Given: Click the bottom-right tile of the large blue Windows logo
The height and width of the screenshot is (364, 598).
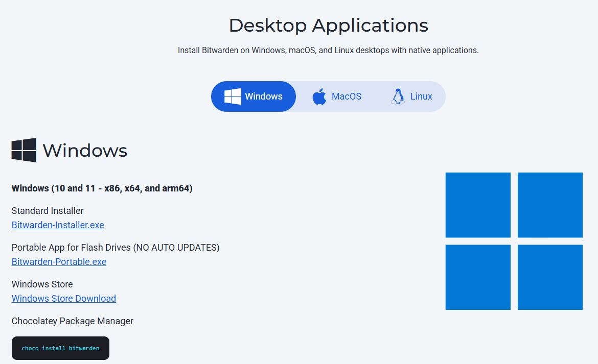Looking at the screenshot, I should (x=550, y=277).
